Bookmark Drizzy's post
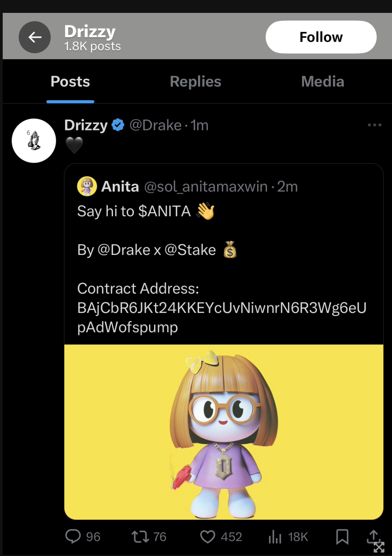The width and height of the screenshot is (392, 556). pyautogui.click(x=343, y=537)
